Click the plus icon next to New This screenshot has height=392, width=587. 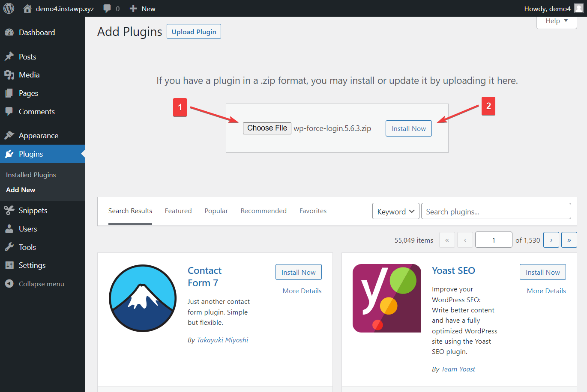tap(133, 9)
